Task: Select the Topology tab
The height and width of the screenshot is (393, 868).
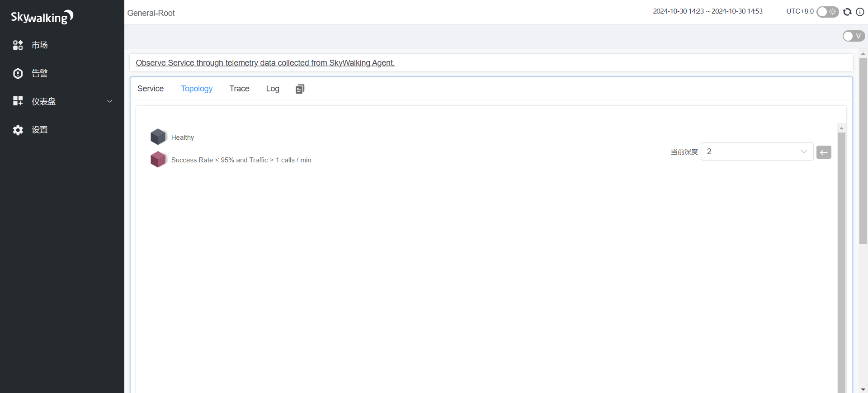Action: click(197, 89)
